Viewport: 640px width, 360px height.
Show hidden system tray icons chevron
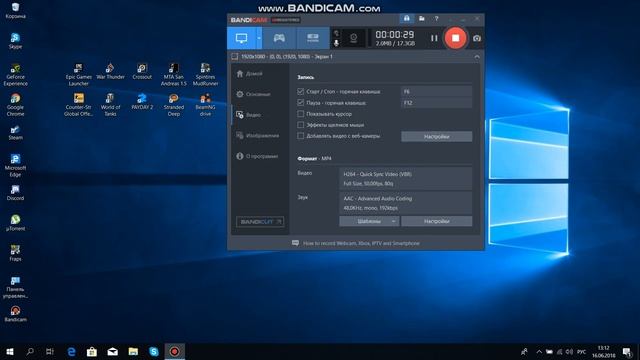[x=539, y=351]
